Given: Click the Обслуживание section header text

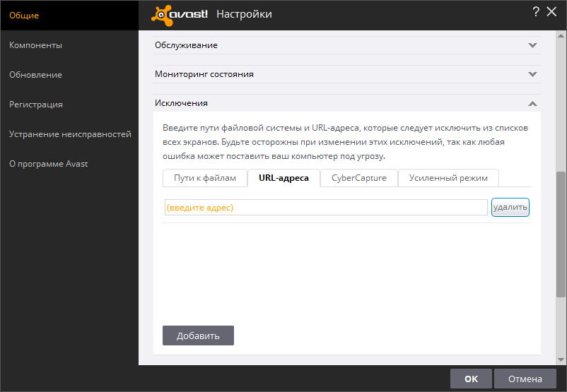Looking at the screenshot, I should click(186, 45).
